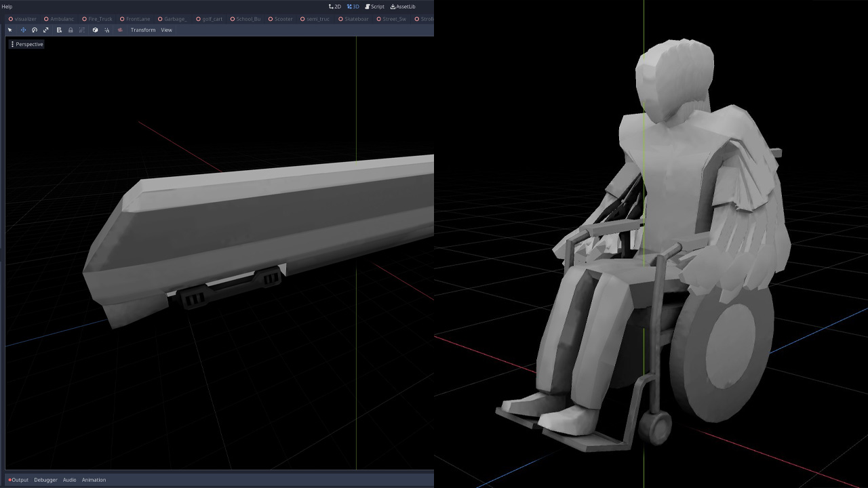868x488 pixels.
Task: Open the Perspective viewport menu
Action: (x=27, y=44)
